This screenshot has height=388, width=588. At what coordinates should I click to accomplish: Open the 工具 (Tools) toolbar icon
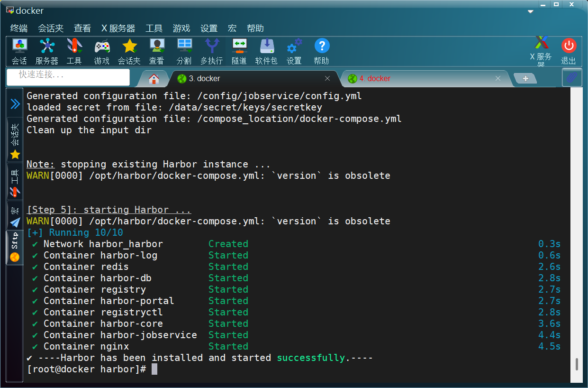(x=74, y=51)
